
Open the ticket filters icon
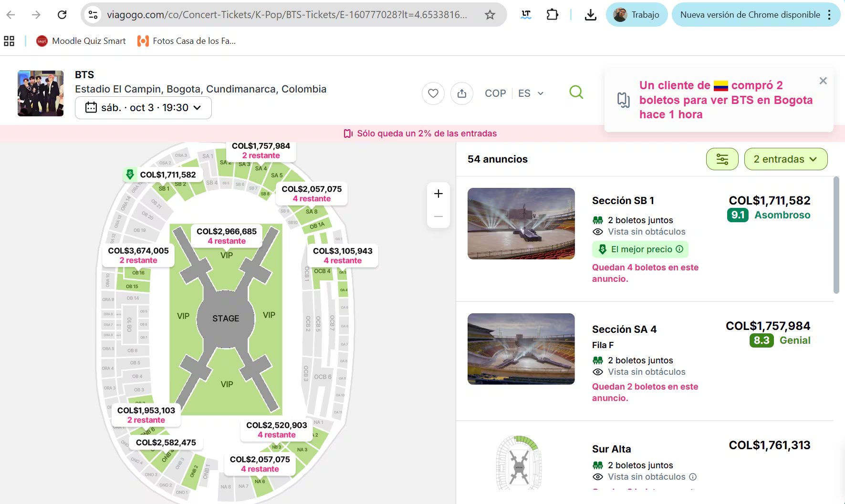tap(722, 159)
